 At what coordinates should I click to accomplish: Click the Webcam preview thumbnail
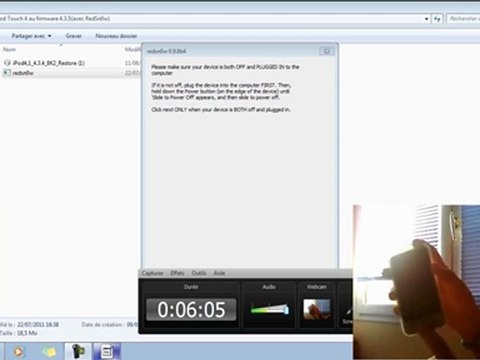pyautogui.click(x=317, y=309)
